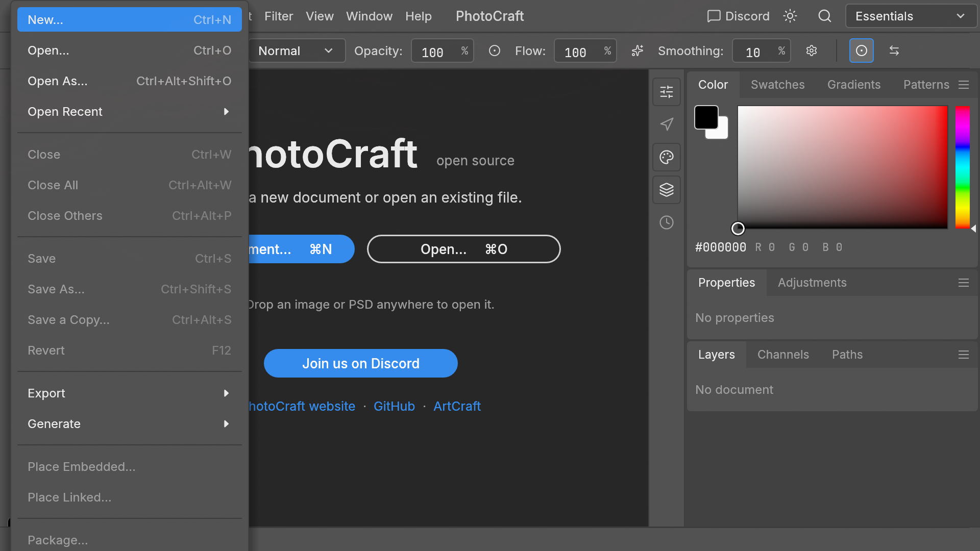The image size is (980, 551).
Task: Open the history clock panel icon
Action: [x=667, y=222]
